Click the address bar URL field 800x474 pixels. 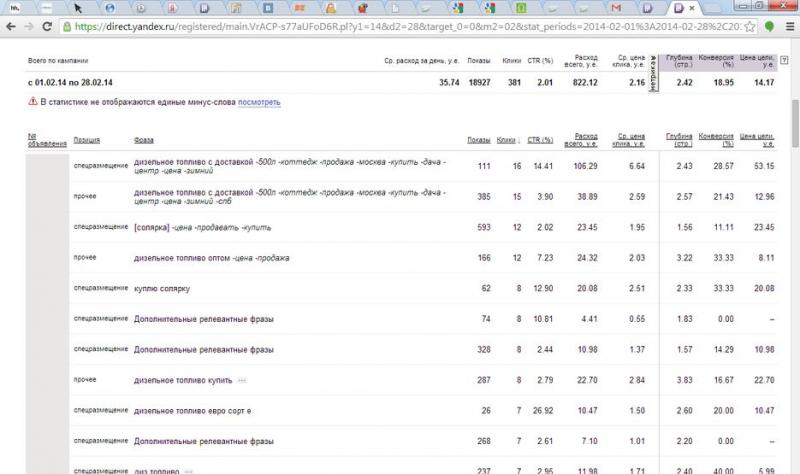(x=406, y=27)
